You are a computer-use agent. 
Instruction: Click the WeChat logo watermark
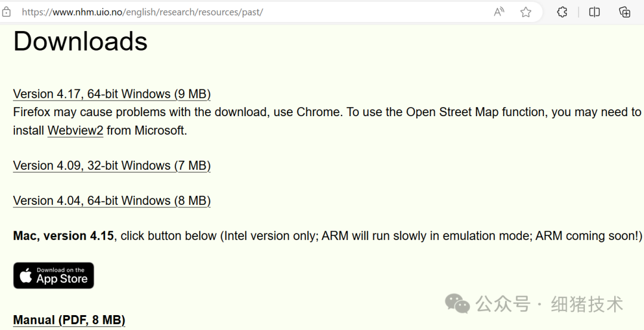[457, 304]
